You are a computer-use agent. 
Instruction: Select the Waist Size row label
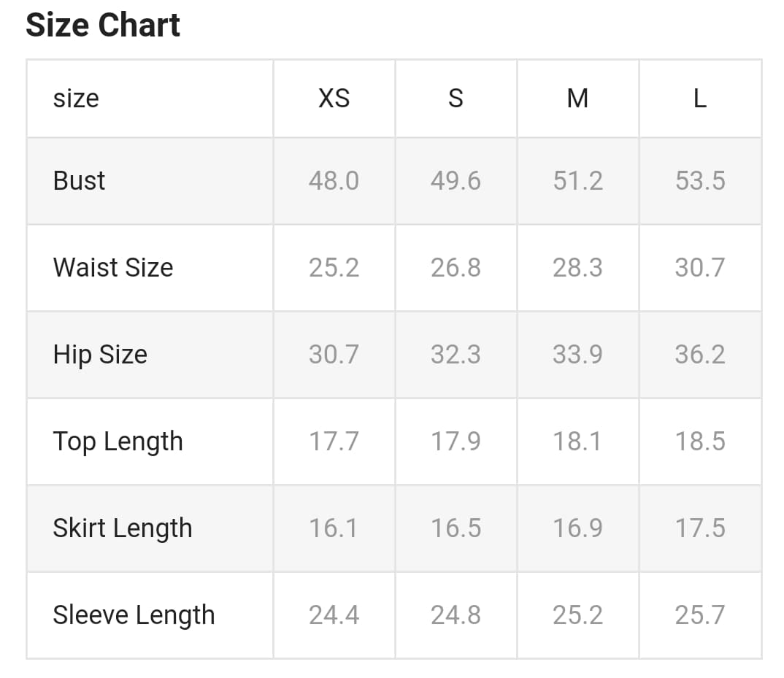(113, 267)
